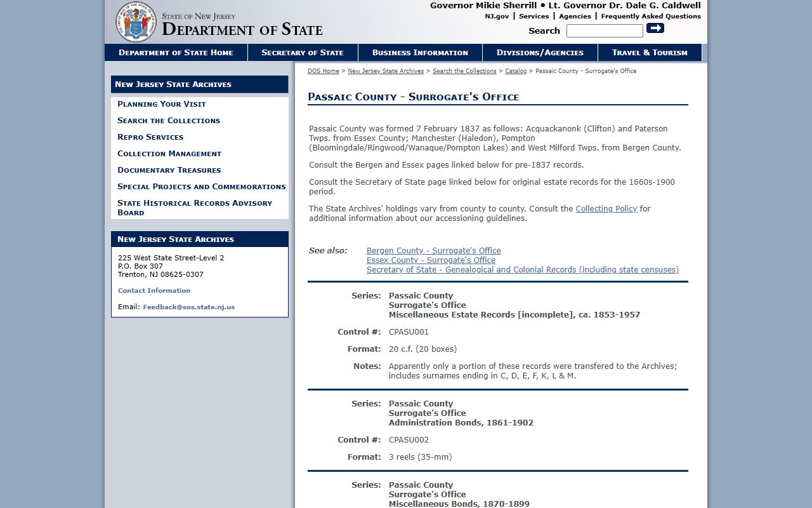812x508 pixels.
Task: Open the NJ.gov link
Action: tap(497, 17)
